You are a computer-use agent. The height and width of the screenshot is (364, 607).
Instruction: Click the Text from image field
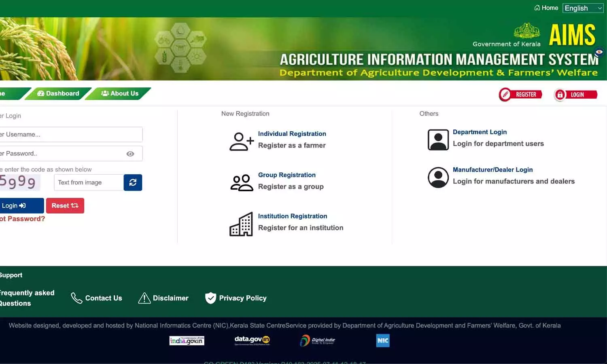[x=89, y=182]
